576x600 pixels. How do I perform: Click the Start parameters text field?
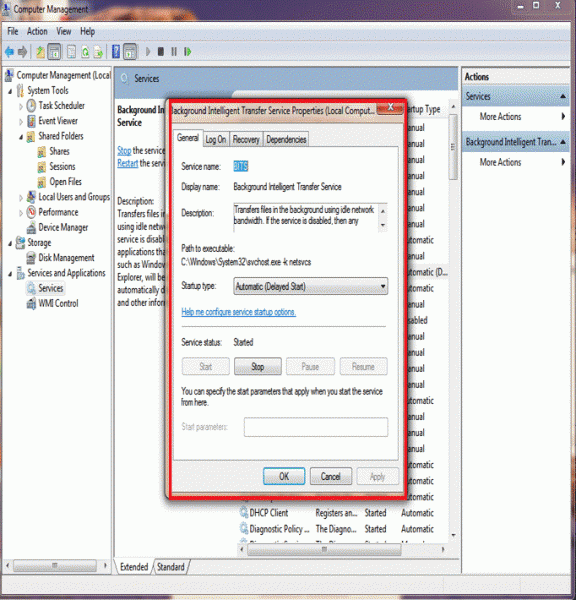click(x=316, y=427)
